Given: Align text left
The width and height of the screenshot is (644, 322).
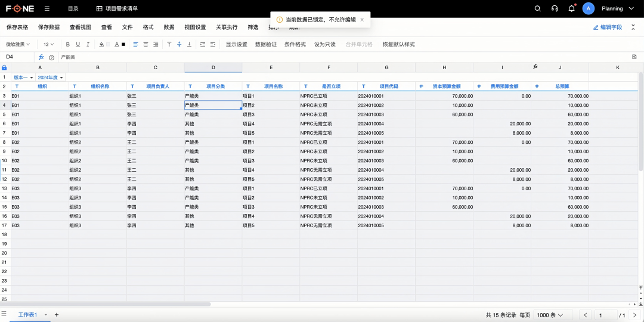Looking at the screenshot, I should [135, 44].
